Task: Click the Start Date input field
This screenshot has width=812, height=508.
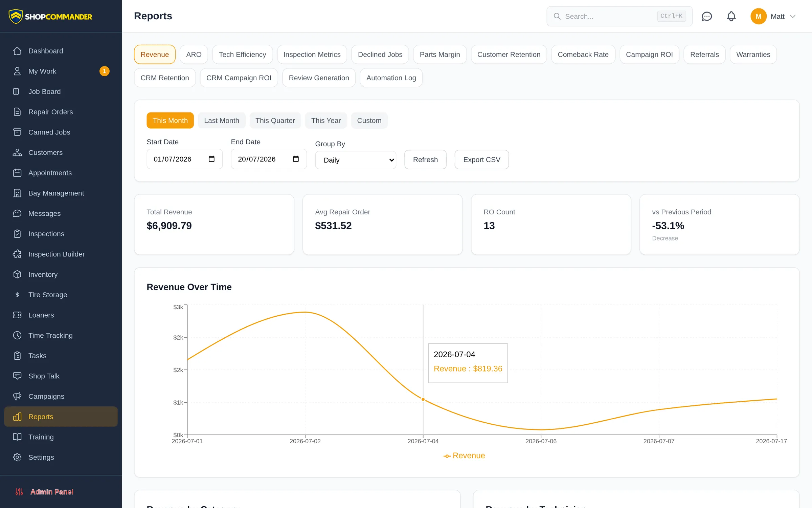Action: tap(184, 159)
